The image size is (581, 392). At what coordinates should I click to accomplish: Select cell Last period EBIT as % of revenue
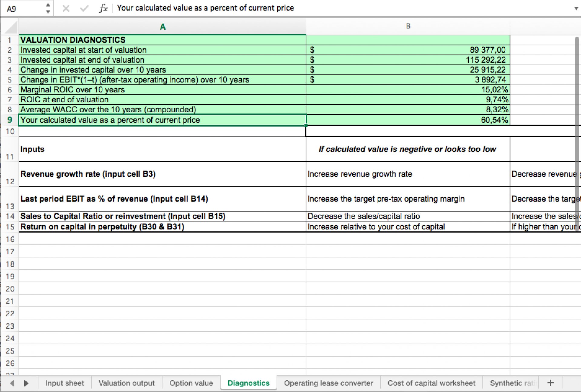[x=162, y=199]
